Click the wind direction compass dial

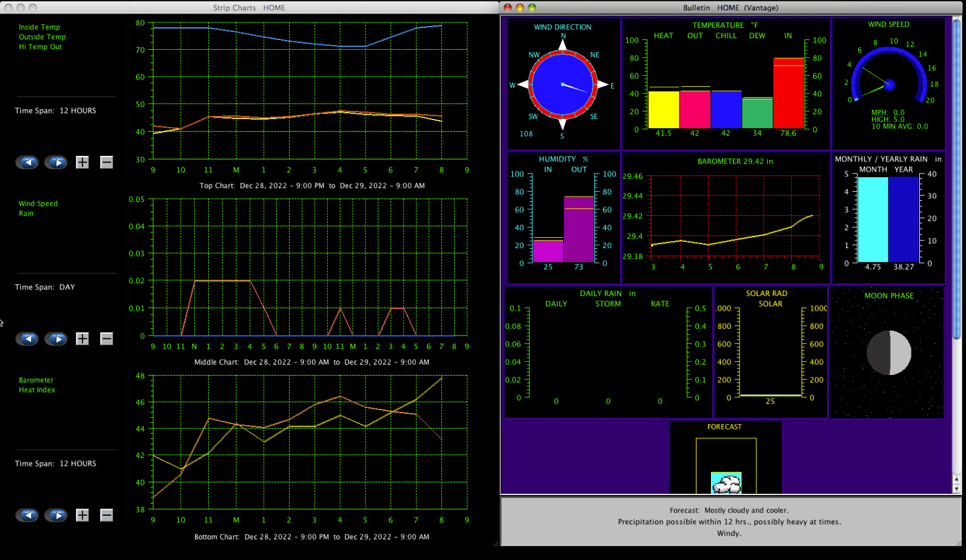click(562, 84)
